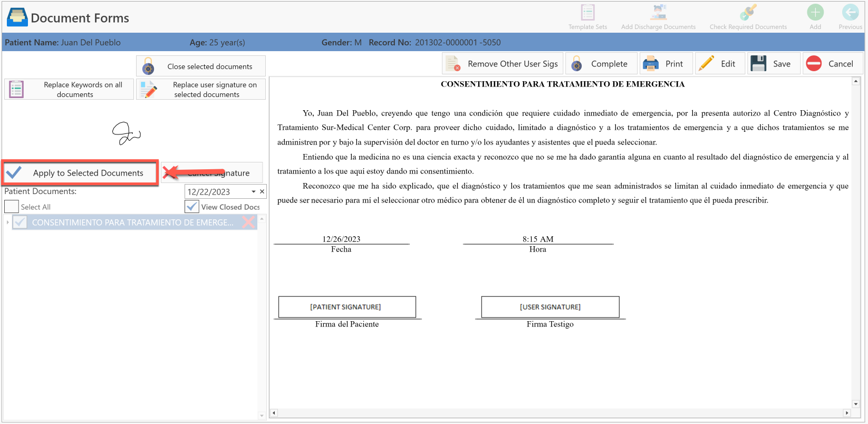Click document list scrollbar up arrow
The height and width of the screenshot is (424, 868).
click(x=262, y=219)
